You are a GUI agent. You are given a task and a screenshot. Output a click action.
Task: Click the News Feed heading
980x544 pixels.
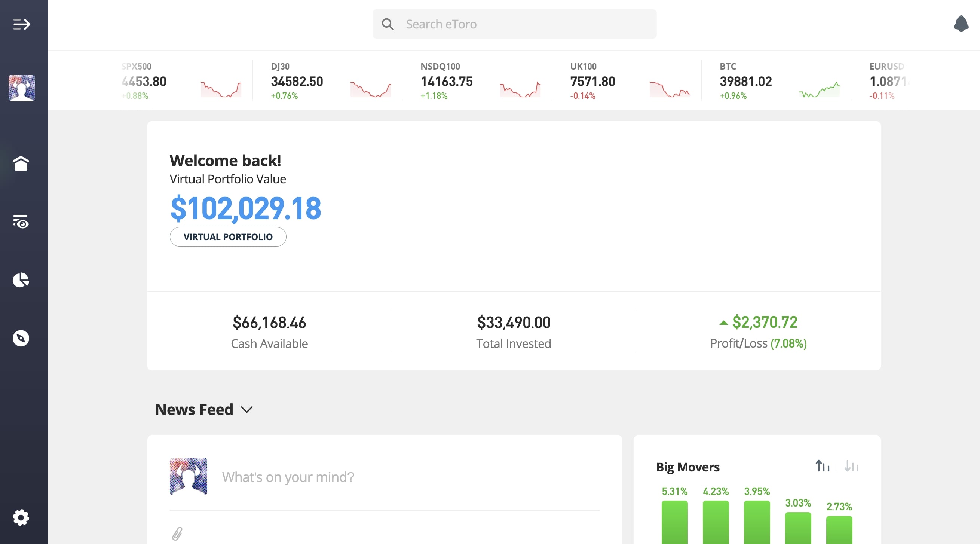194,410
